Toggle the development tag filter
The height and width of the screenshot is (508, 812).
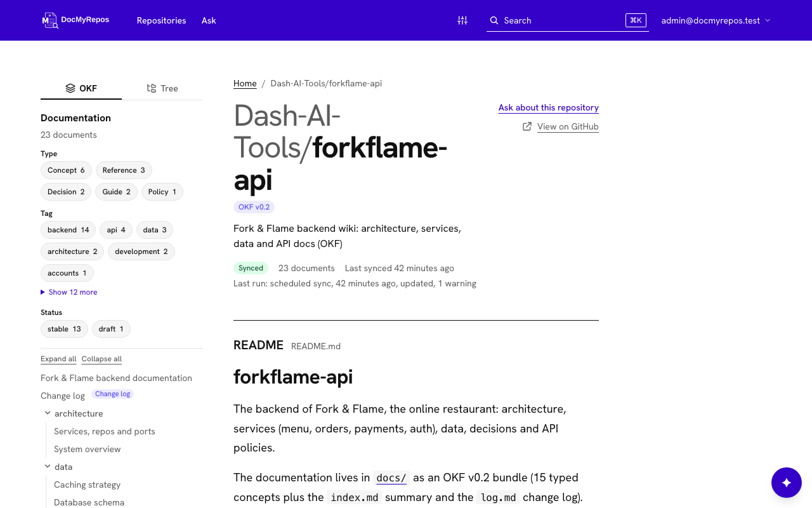[141, 251]
